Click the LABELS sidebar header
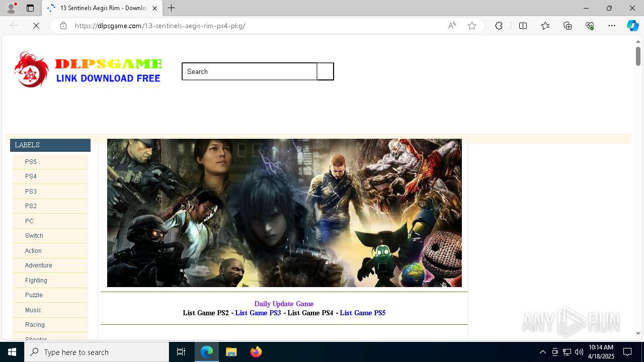Screen dimensions: 644x362 (50, 145)
